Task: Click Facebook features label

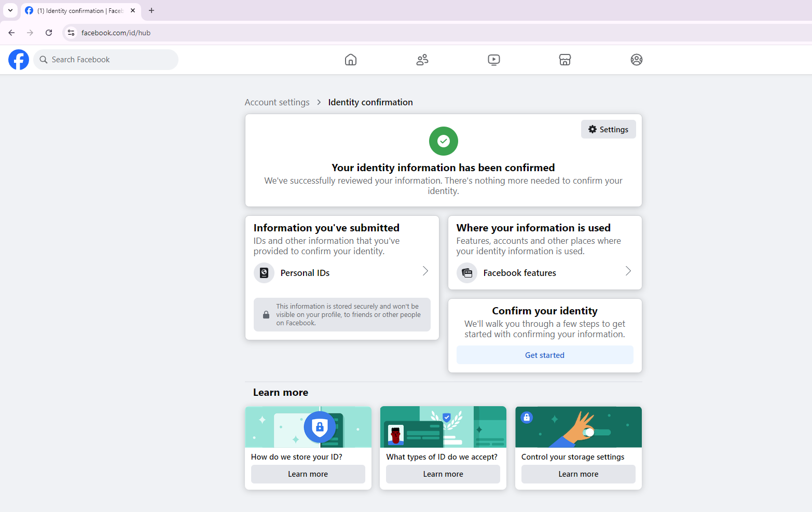Action: click(x=519, y=273)
